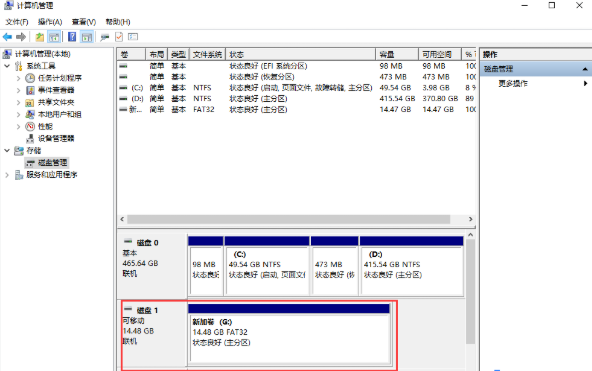This screenshot has width=592, height=371.
Task: Select 磁盘管理 under 存储
Action: tap(52, 163)
